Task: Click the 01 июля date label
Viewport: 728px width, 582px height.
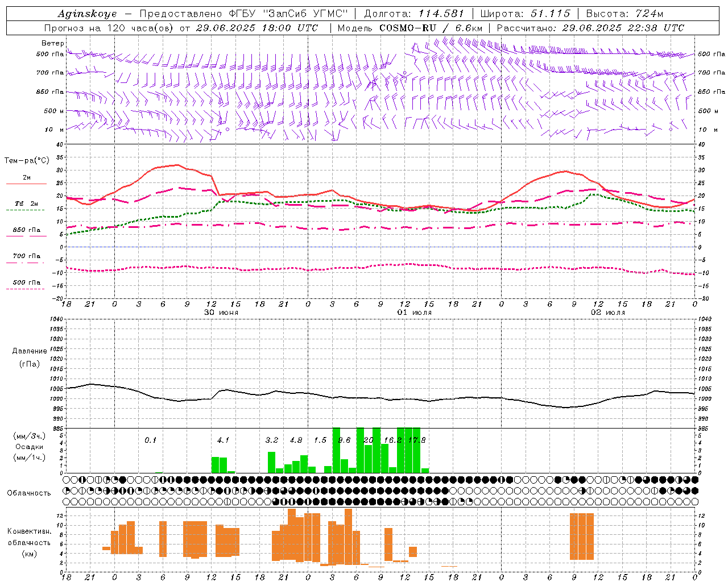Action: [x=415, y=313]
